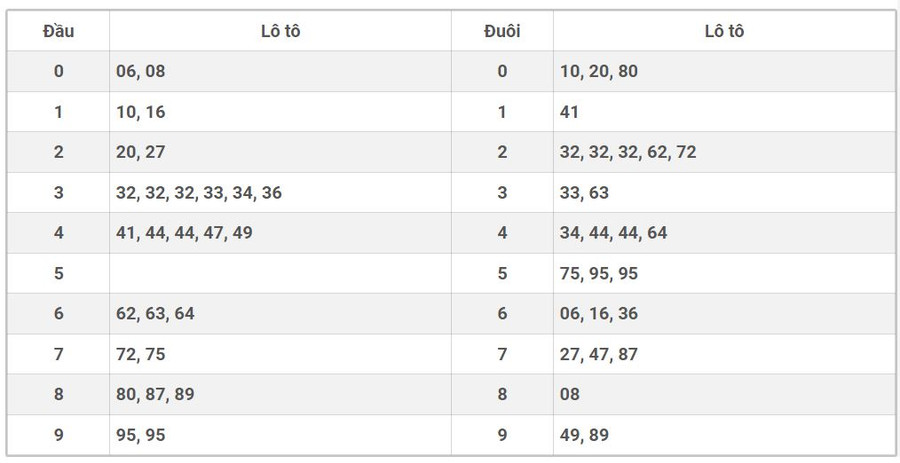900x463 pixels.
Task: Select cell "32, 32, 32, 33, 34, 36"
Action: click(199, 193)
